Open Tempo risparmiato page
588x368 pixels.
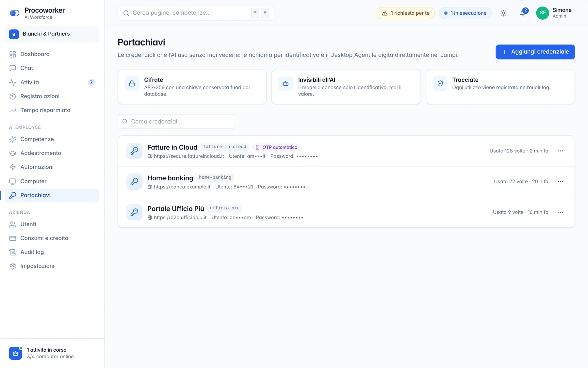click(52, 110)
